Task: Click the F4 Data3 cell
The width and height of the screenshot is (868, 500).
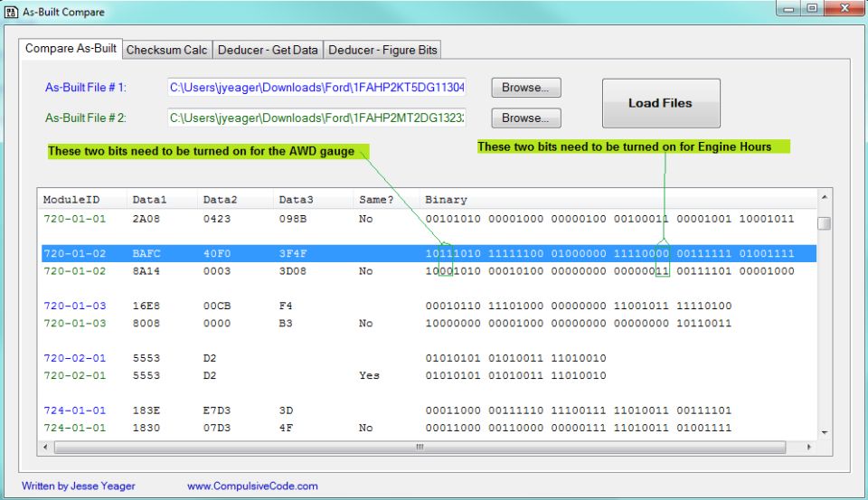Action: [286, 306]
